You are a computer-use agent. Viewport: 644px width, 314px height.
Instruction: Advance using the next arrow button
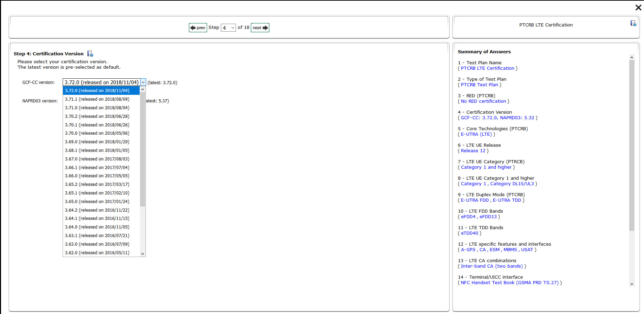coord(260,27)
